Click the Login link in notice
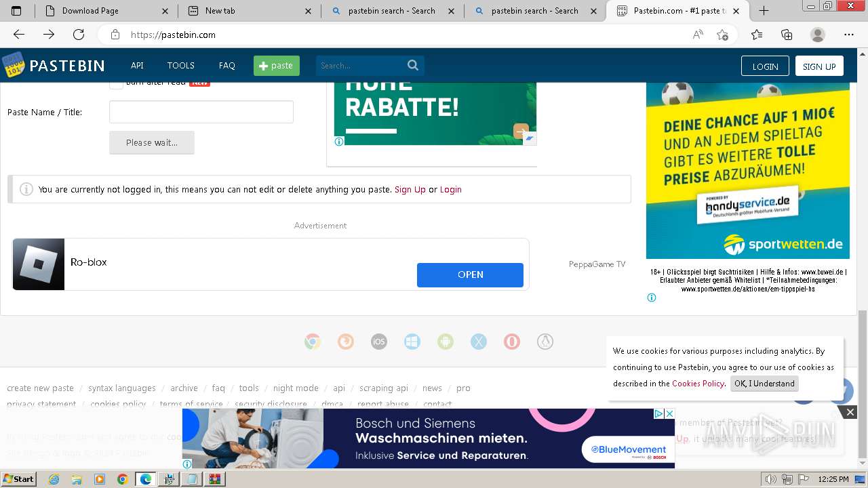This screenshot has height=488, width=868. tap(451, 190)
